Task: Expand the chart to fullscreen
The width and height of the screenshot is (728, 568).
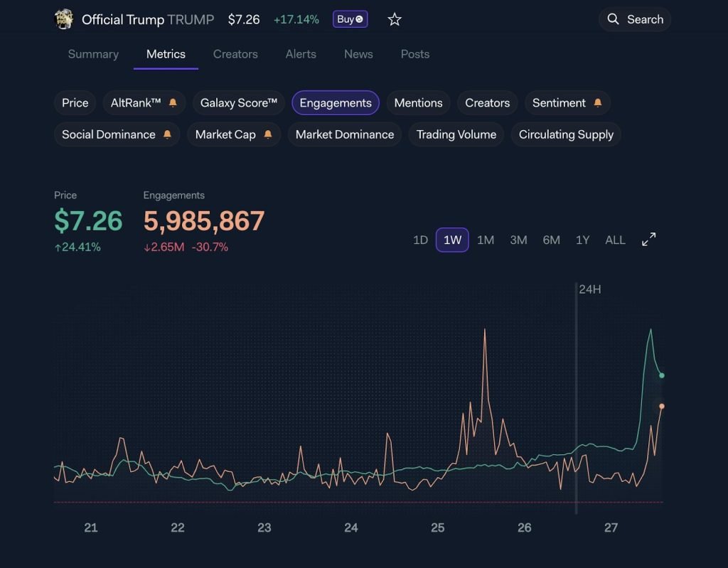Action: click(x=648, y=240)
